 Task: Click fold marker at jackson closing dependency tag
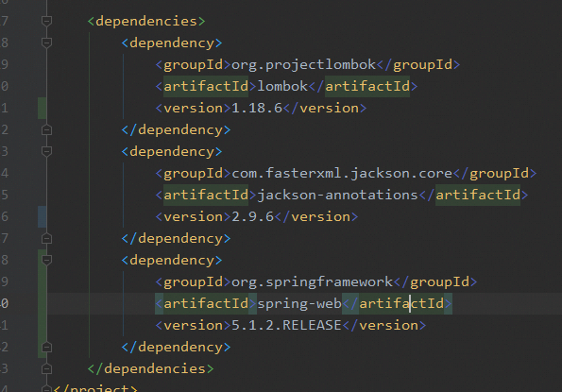(x=46, y=238)
